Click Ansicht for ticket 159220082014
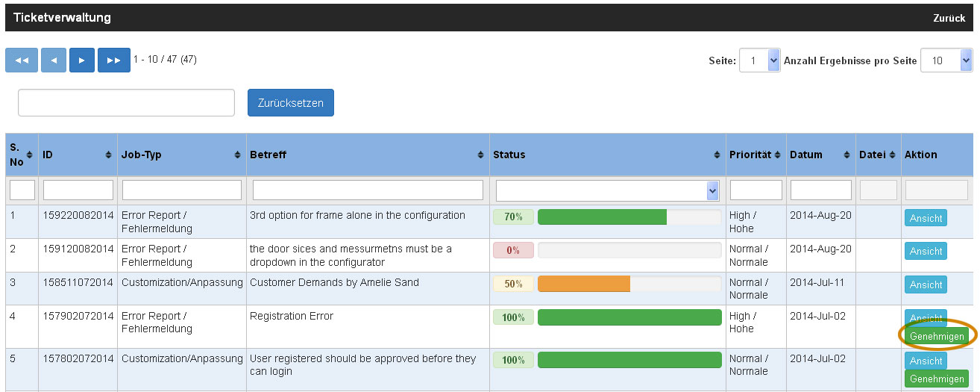980x392 pixels. [x=926, y=218]
